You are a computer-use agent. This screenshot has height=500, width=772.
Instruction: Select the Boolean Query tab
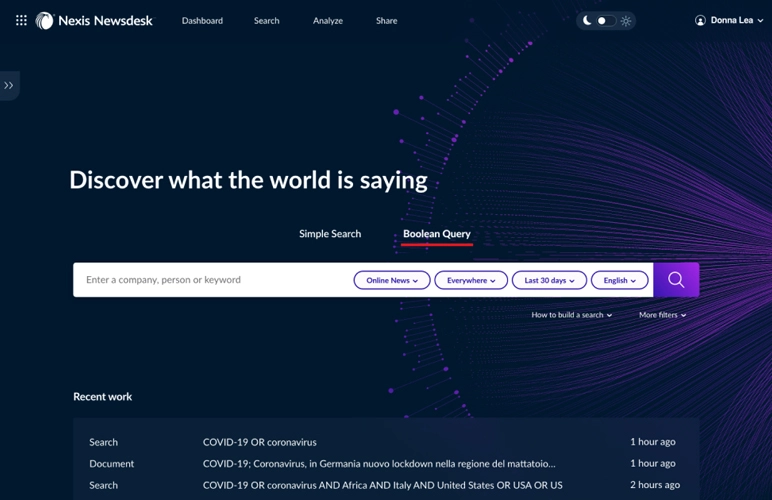pyautogui.click(x=436, y=234)
